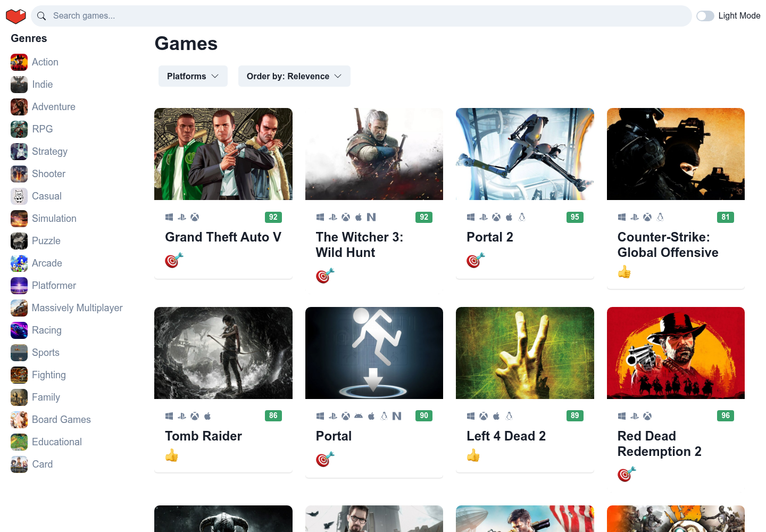The height and width of the screenshot is (532, 766).
Task: Click the Counter-Strike: Global Offensive title
Action: (668, 245)
